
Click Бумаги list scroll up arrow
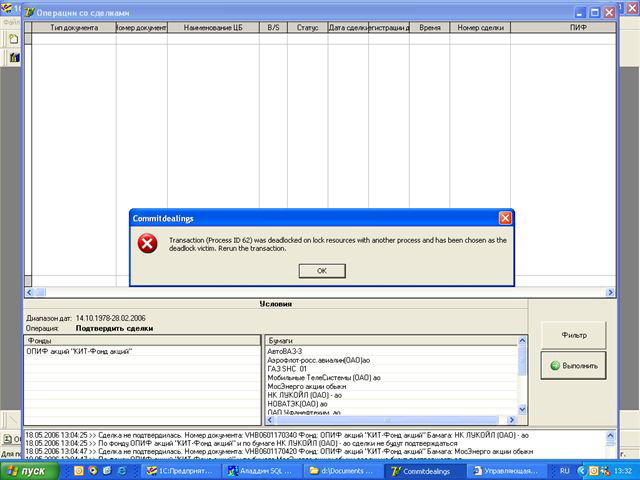click(522, 340)
